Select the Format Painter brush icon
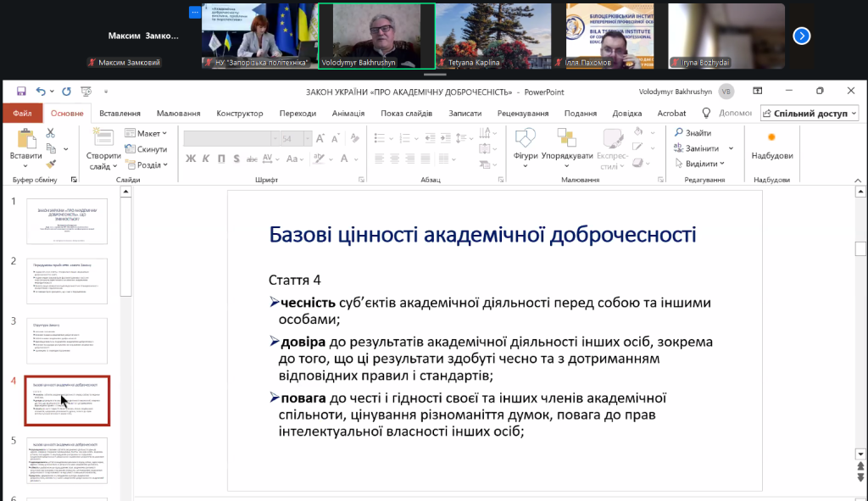The width and height of the screenshot is (868, 501). [50, 164]
